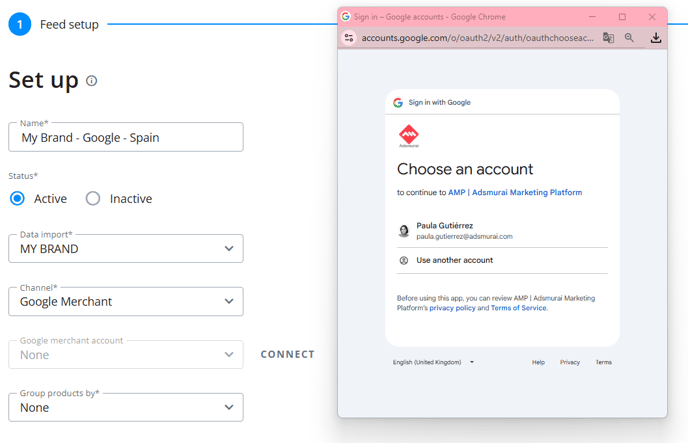Open the translate page icon in address bar
Screen dimensions: 688x443
coord(608,38)
